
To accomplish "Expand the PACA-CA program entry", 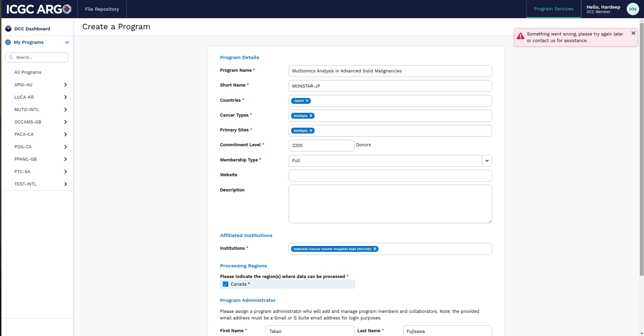I will 65,134.
